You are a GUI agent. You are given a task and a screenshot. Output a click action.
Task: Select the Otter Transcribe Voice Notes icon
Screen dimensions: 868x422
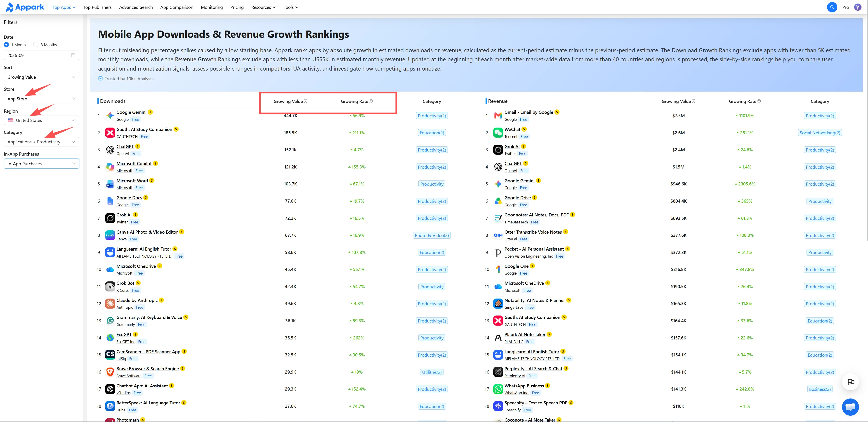498,235
